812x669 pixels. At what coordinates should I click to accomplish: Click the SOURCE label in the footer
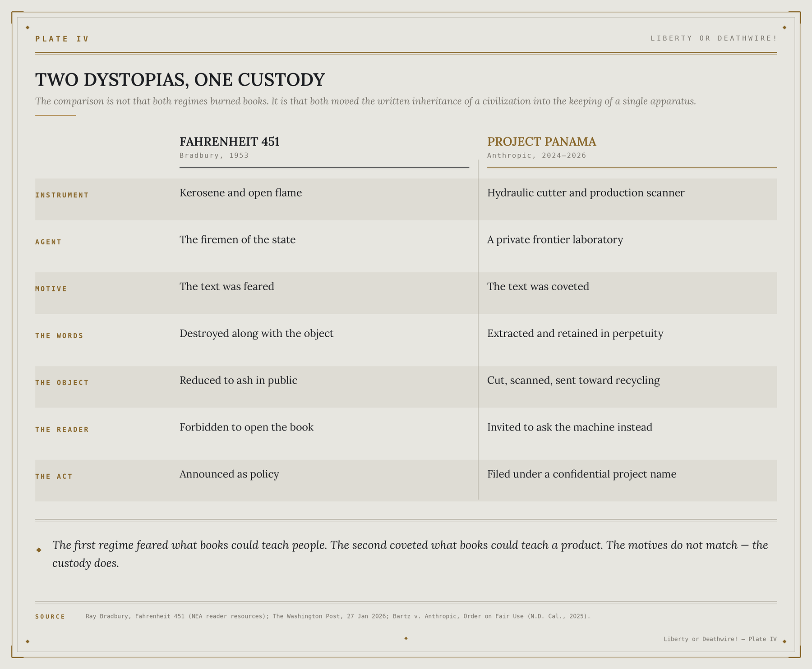click(51, 617)
